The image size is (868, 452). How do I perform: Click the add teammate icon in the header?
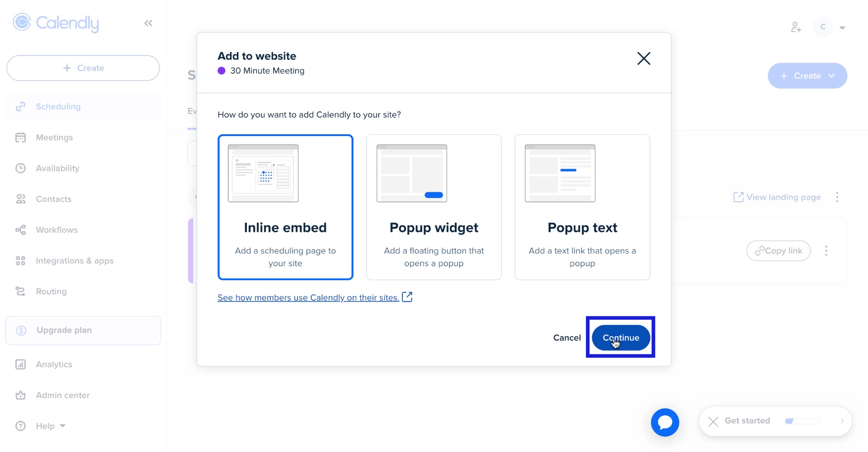796,27
